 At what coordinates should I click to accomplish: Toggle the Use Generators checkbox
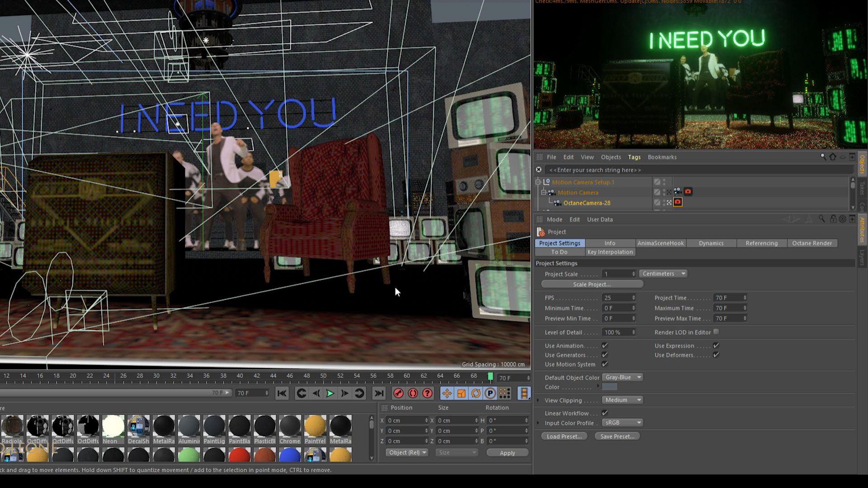(605, 355)
